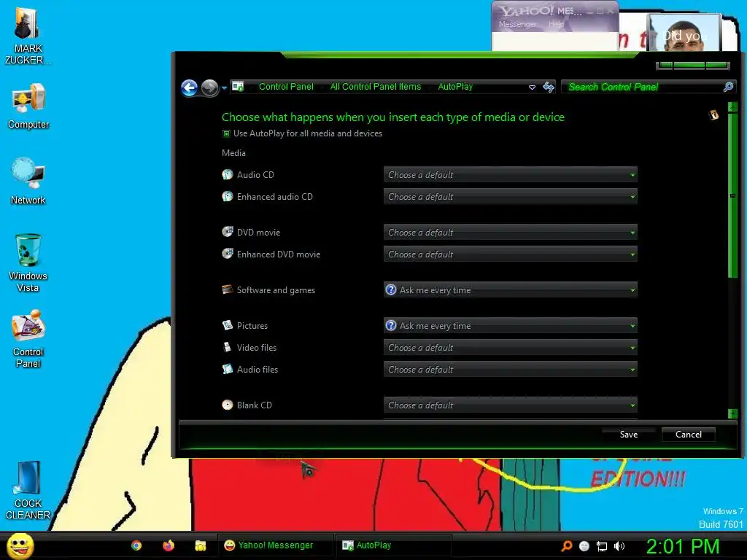Open the MARK ZUCKER... desktop folder
This screenshot has width=747, height=560.
28,36
